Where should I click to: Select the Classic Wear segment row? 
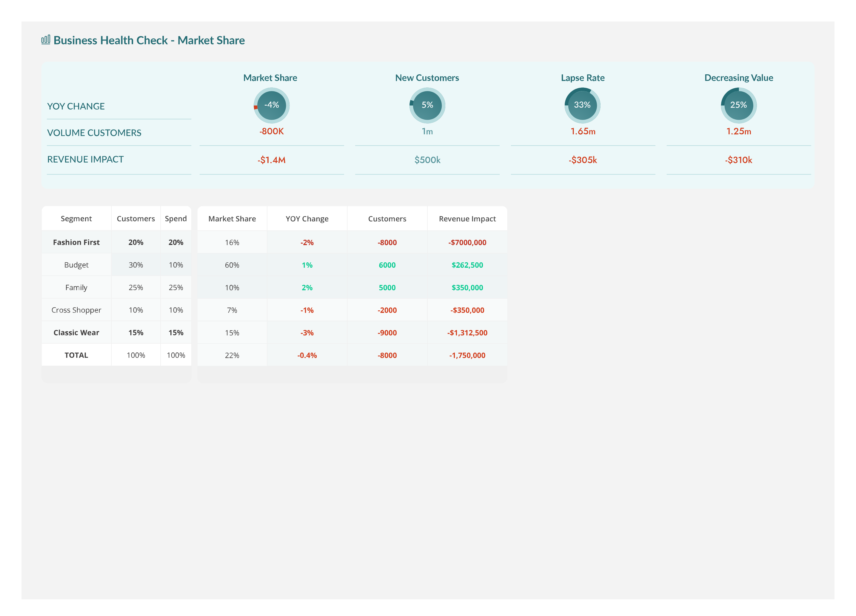point(76,332)
